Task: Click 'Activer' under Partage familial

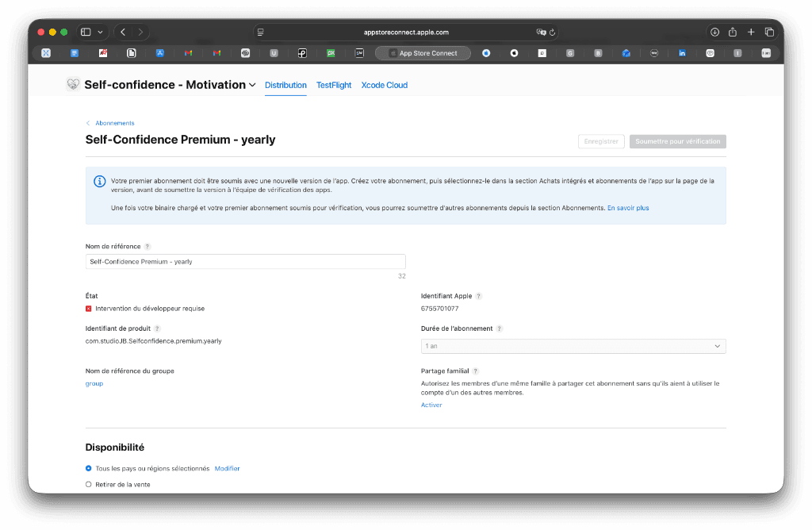Action: tap(431, 405)
